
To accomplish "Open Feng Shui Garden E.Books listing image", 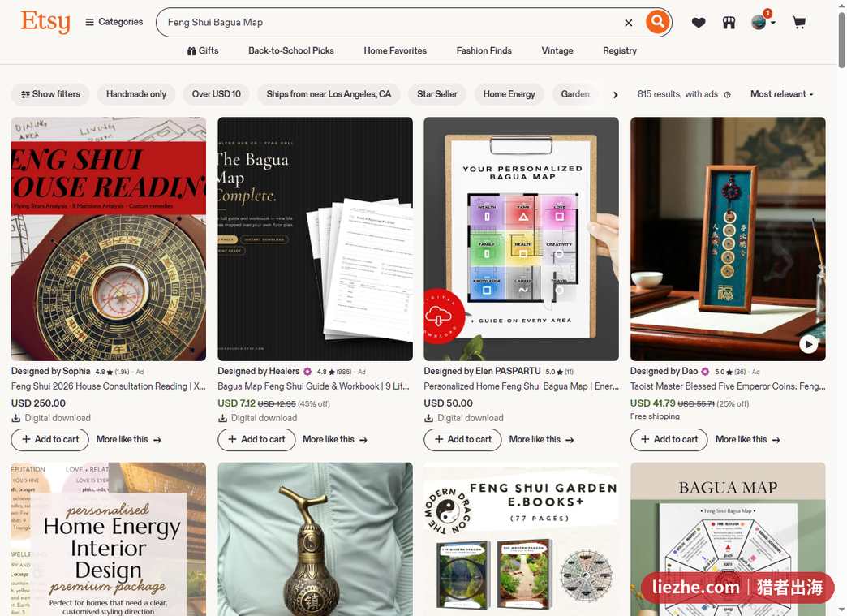I will (x=522, y=539).
